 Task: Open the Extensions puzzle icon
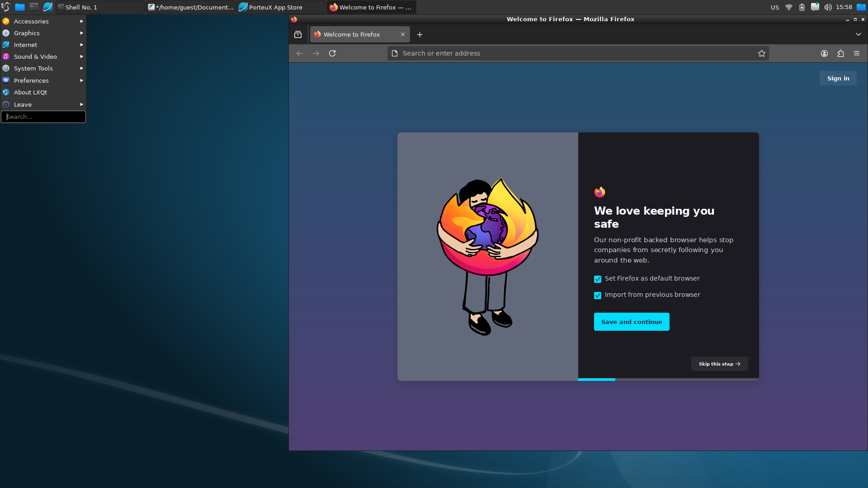pos(841,53)
